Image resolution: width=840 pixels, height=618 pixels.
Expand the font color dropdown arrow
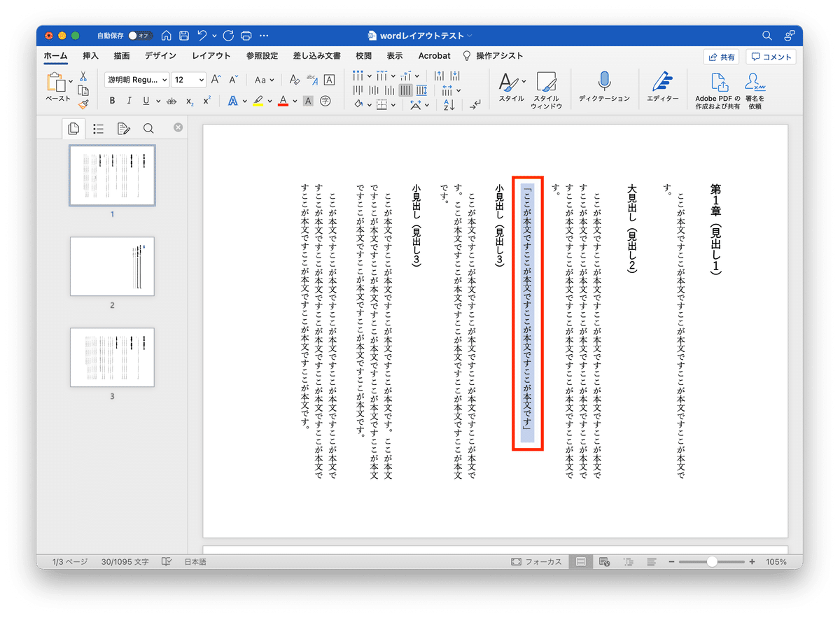295,101
